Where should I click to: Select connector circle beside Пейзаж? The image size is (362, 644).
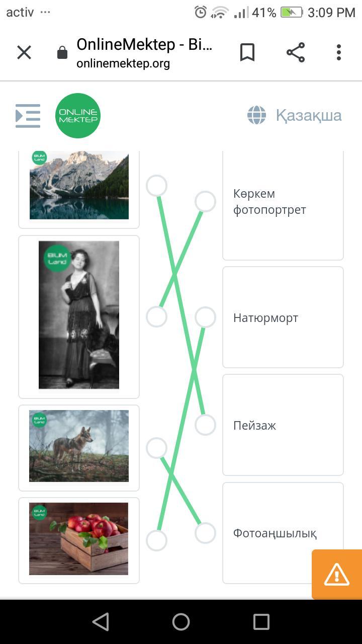tap(205, 425)
